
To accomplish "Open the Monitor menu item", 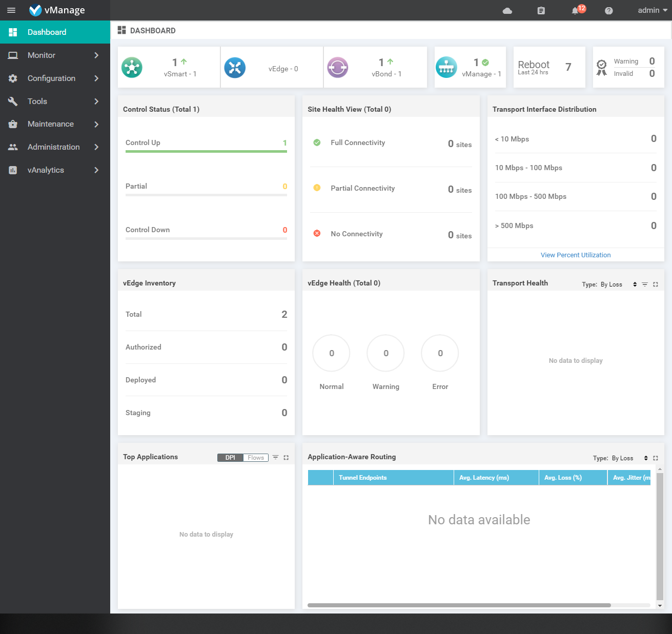I will coord(55,55).
